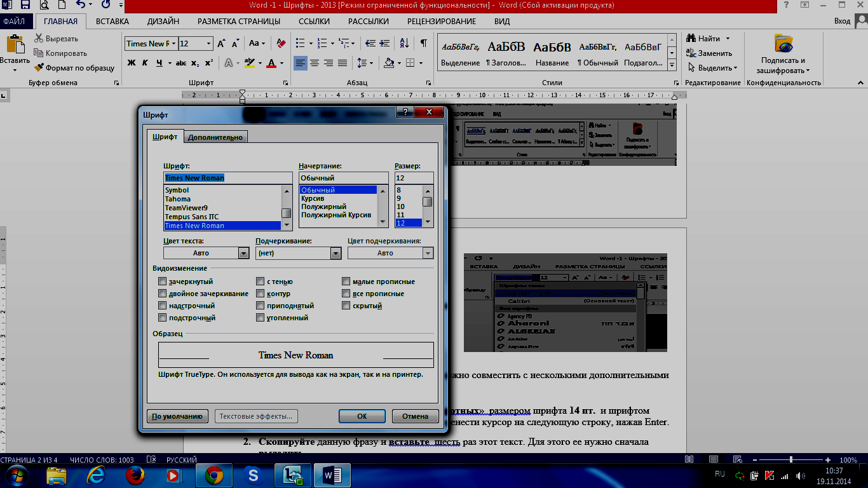Enable малые прописные checkbox
This screenshot has height=488, width=868.
click(x=346, y=281)
